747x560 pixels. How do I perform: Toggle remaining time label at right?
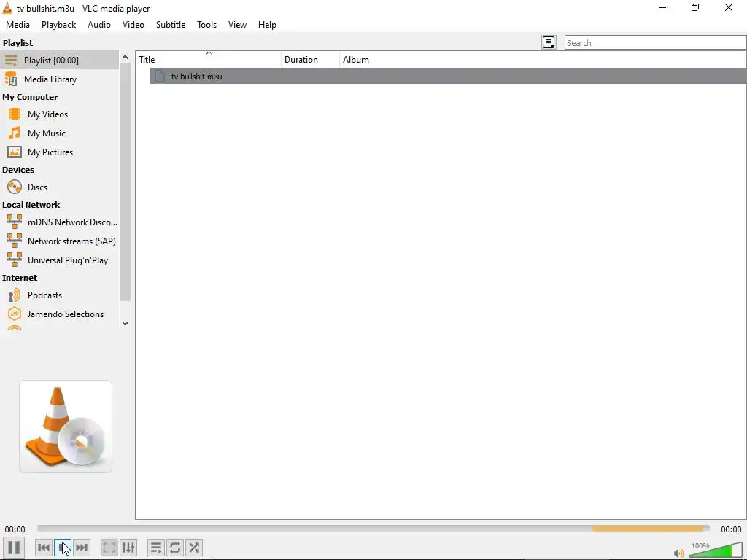(731, 529)
